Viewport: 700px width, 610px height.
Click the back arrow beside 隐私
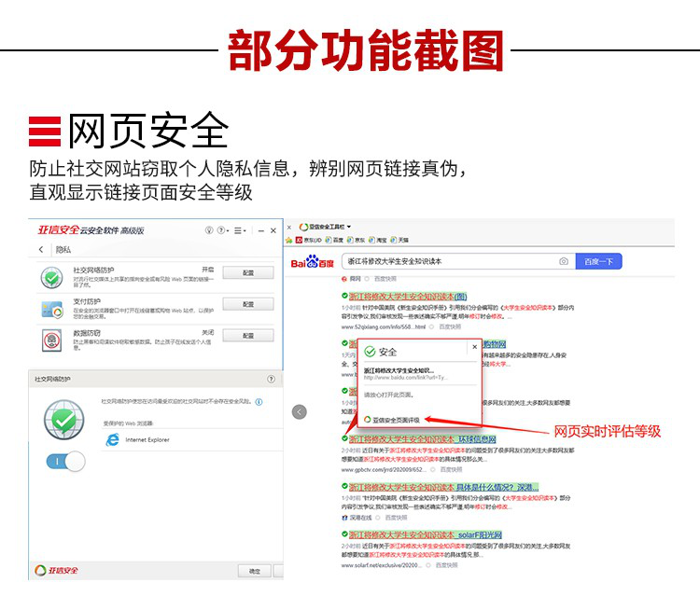pyautogui.click(x=41, y=250)
